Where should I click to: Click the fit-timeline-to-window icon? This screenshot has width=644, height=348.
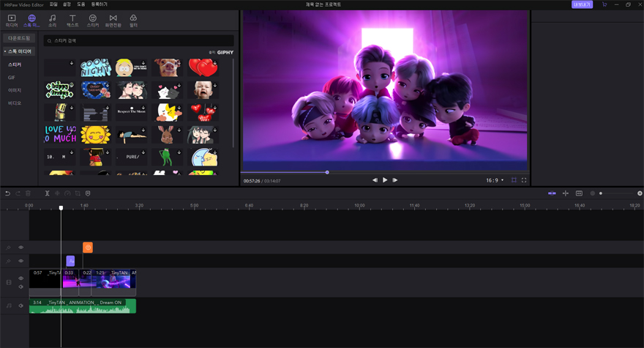click(579, 193)
